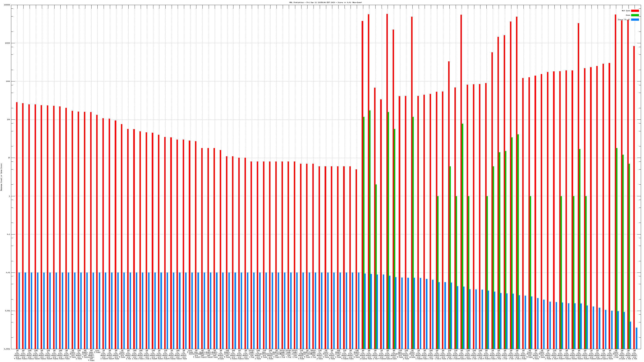The image size is (644, 362).
Task: Select the 'Score (0..1)' legend label
Action: [x=624, y=20]
